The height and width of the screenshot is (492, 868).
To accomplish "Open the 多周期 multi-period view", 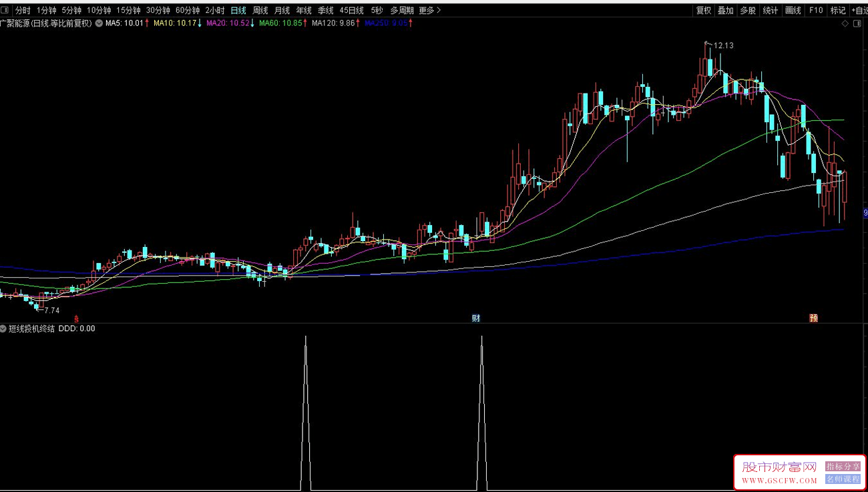I will click(402, 11).
